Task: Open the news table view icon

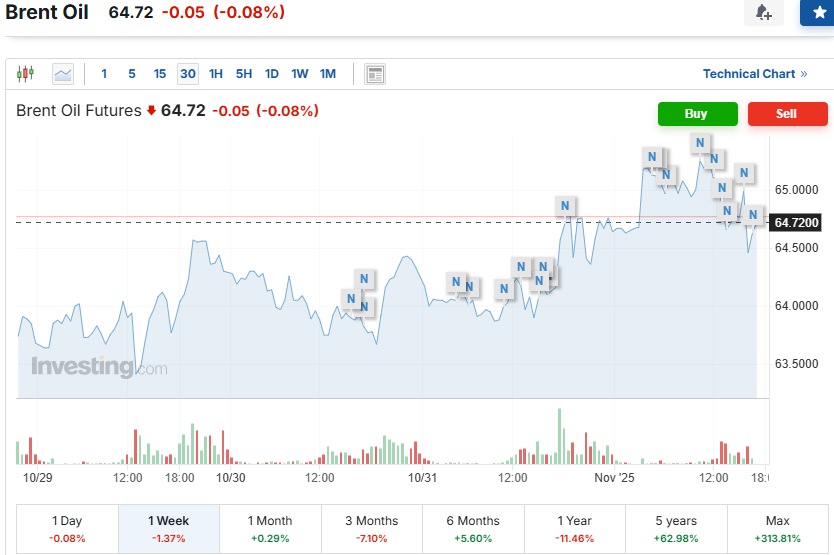Action: coord(375,74)
